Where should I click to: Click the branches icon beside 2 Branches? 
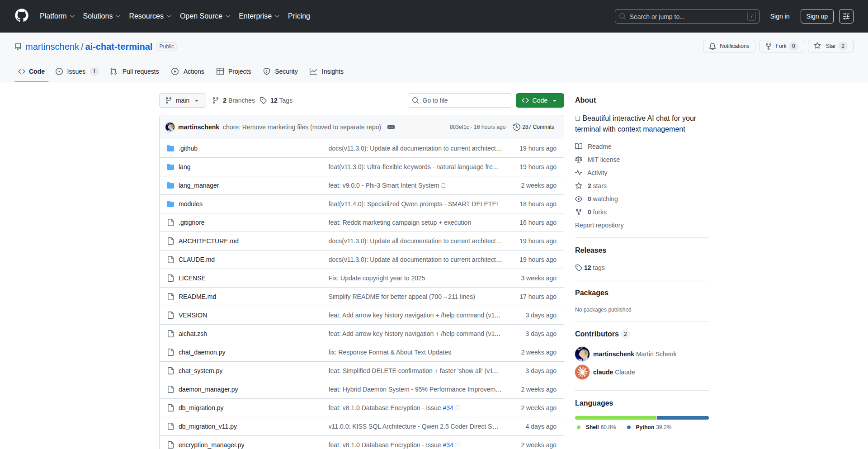point(216,100)
